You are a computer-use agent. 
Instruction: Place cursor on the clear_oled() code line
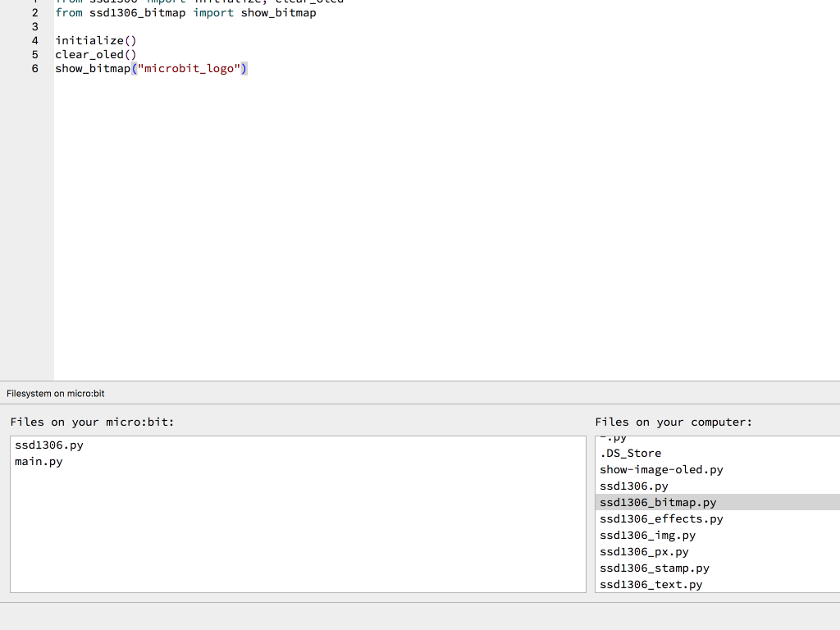pos(96,55)
